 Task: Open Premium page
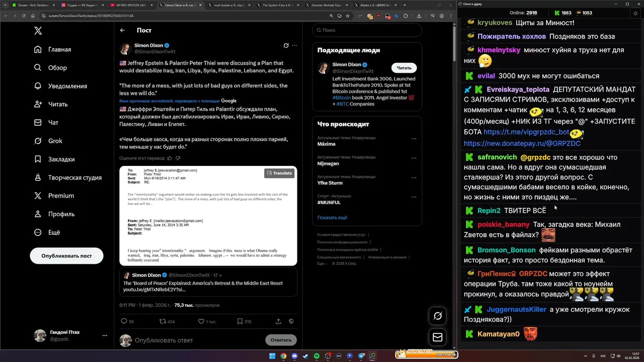(54, 196)
